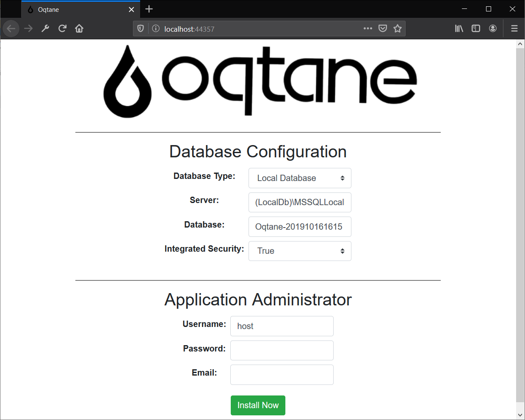The width and height of the screenshot is (525, 420).
Task: Click the tracking protection shield icon
Action: point(141,29)
